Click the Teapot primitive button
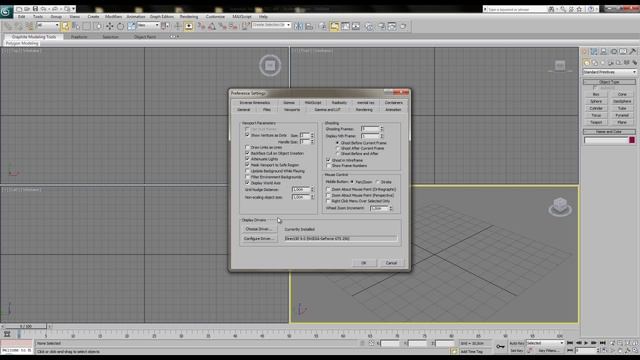 point(596,122)
